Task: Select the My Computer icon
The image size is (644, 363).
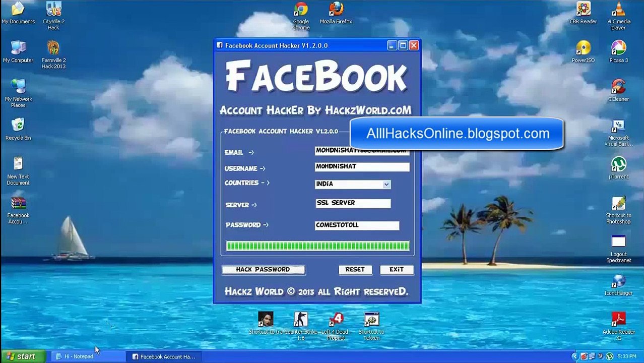Action: click(18, 52)
